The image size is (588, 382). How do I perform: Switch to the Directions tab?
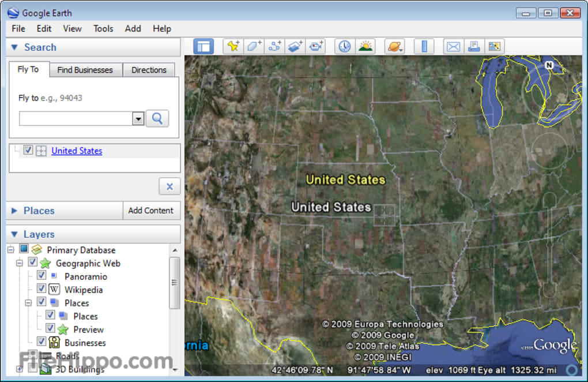pyautogui.click(x=149, y=70)
